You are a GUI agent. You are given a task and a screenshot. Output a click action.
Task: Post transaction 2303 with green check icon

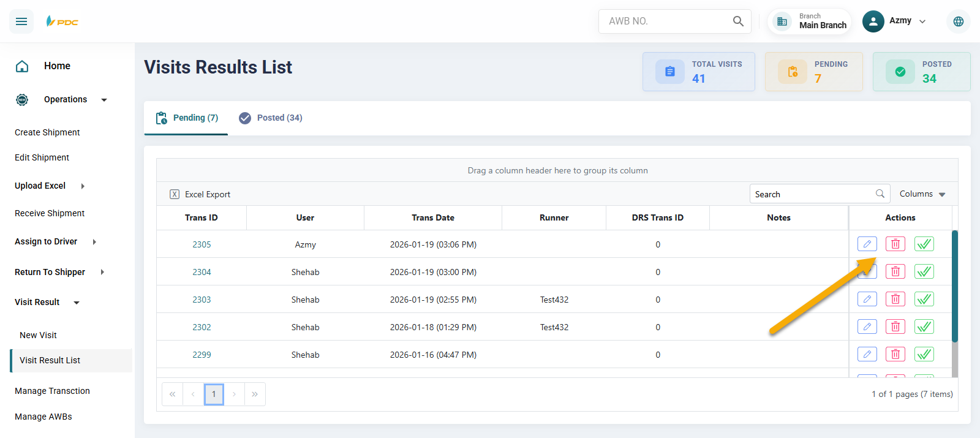tap(924, 299)
